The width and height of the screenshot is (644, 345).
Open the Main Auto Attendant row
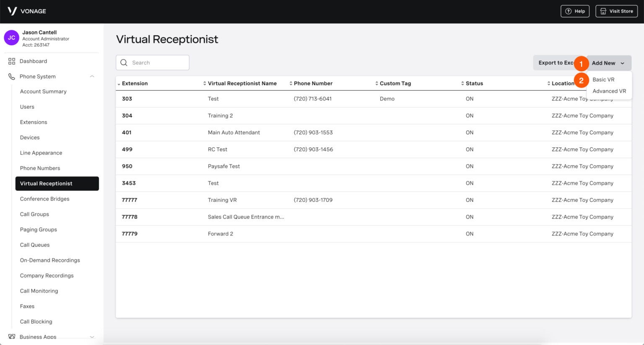click(234, 132)
